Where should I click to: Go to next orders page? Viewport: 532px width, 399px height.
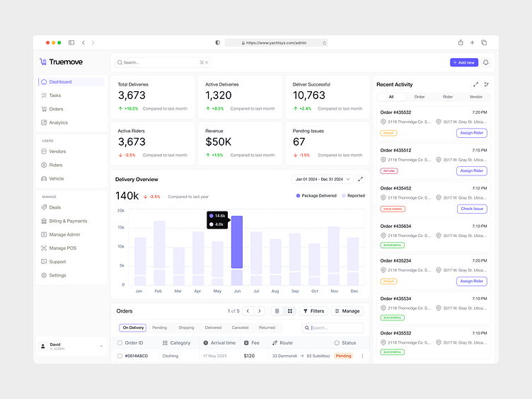[x=260, y=311]
